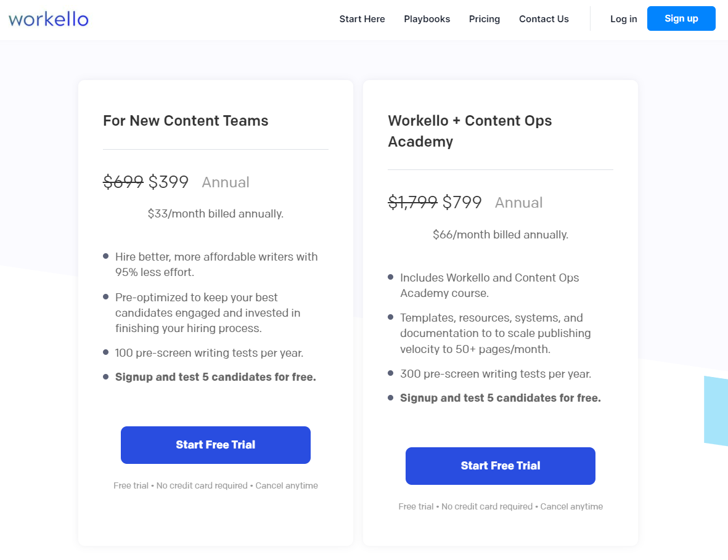Click the Log in link
This screenshot has height=560, width=728.
point(623,19)
